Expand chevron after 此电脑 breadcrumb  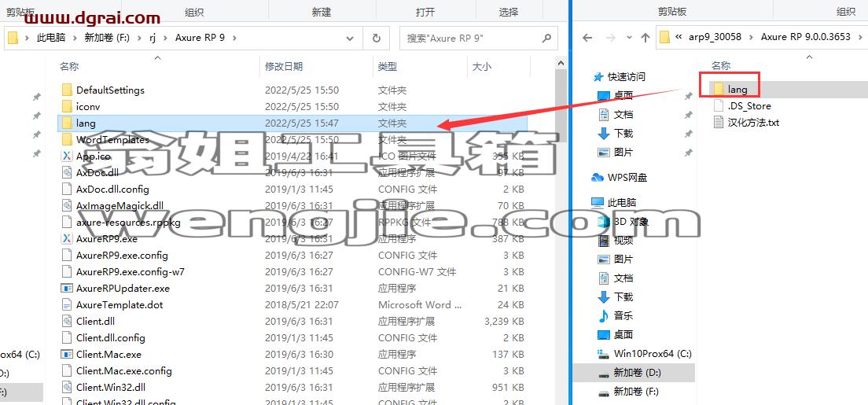click(x=74, y=38)
